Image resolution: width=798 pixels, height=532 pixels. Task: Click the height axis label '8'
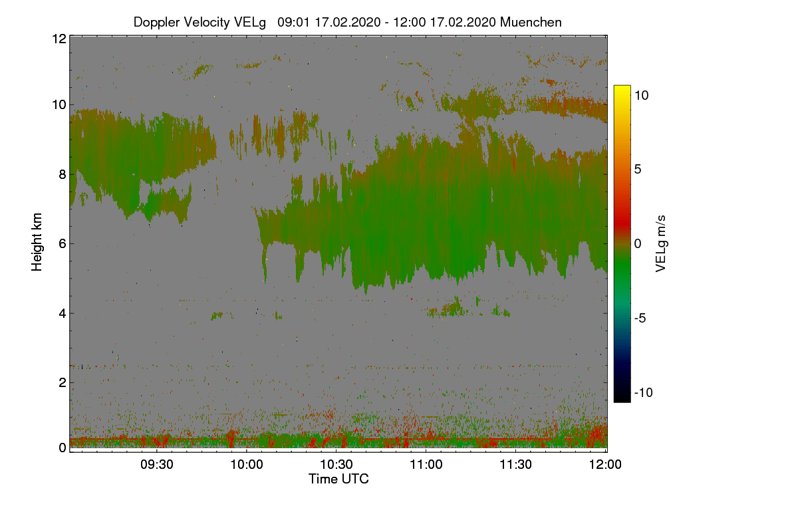point(62,175)
